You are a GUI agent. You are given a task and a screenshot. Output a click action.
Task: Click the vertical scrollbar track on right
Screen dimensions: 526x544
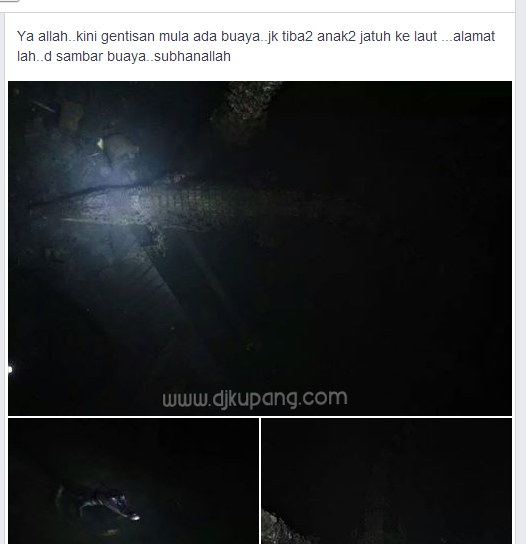point(520,272)
